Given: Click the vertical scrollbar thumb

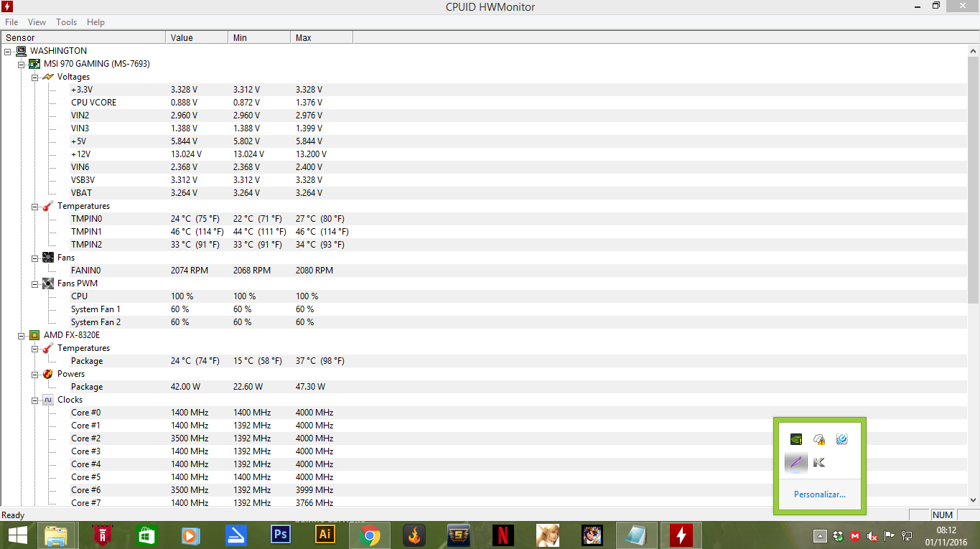Looking at the screenshot, I should (x=974, y=179).
